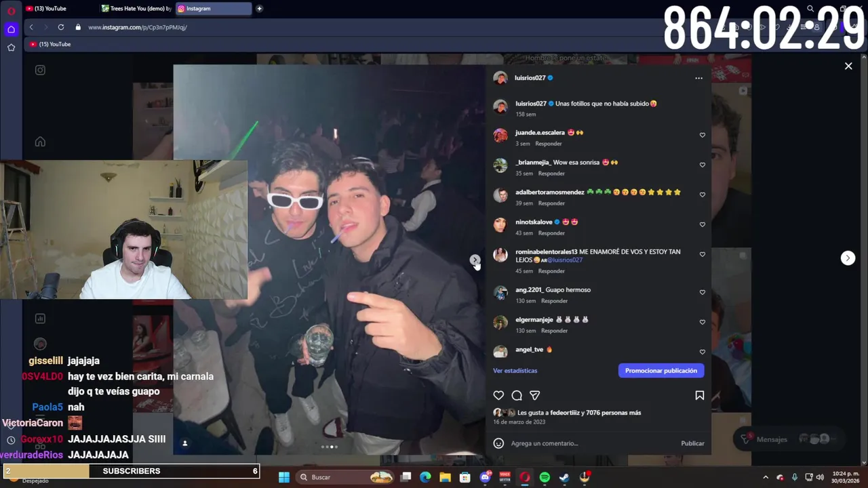Image resolution: width=868 pixels, height=488 pixels.
Task: Click the @luisrios027 mention link
Action: 565,260
